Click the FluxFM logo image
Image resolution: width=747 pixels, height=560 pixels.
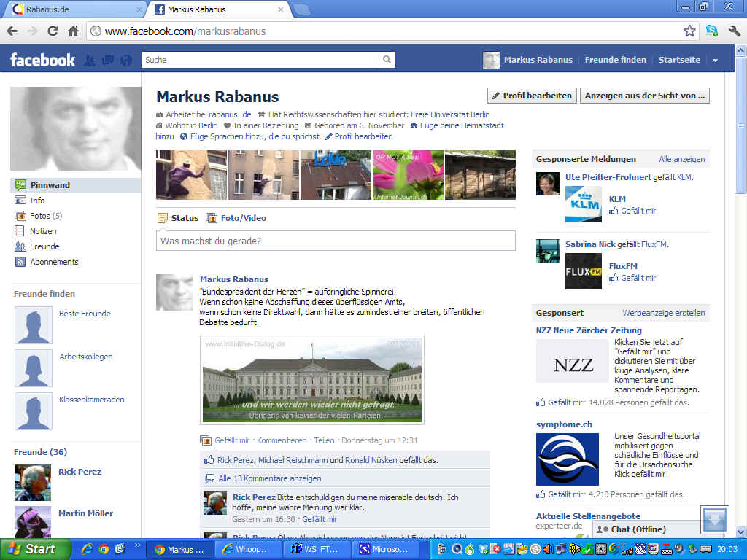(x=583, y=271)
